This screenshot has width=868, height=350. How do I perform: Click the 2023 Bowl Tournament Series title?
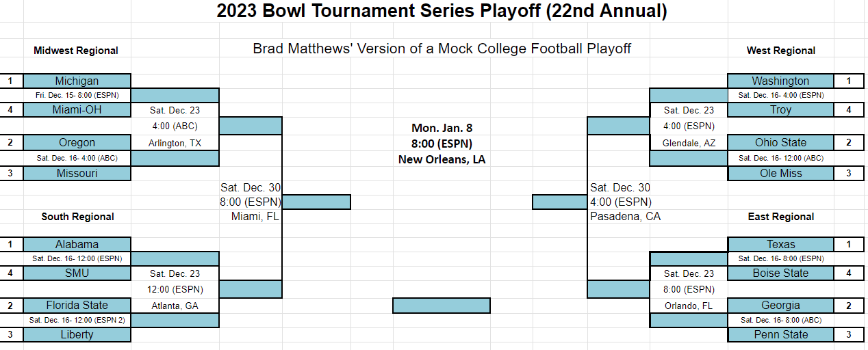[x=442, y=11]
